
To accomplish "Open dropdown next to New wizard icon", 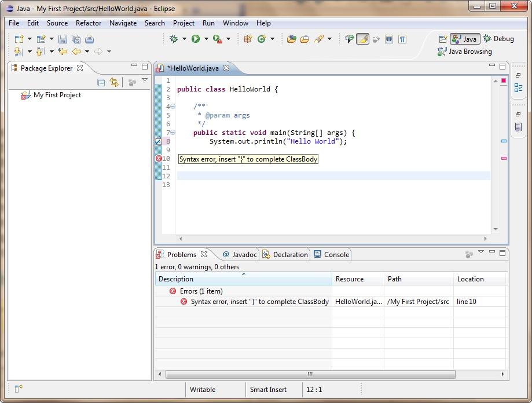I will tap(30, 39).
